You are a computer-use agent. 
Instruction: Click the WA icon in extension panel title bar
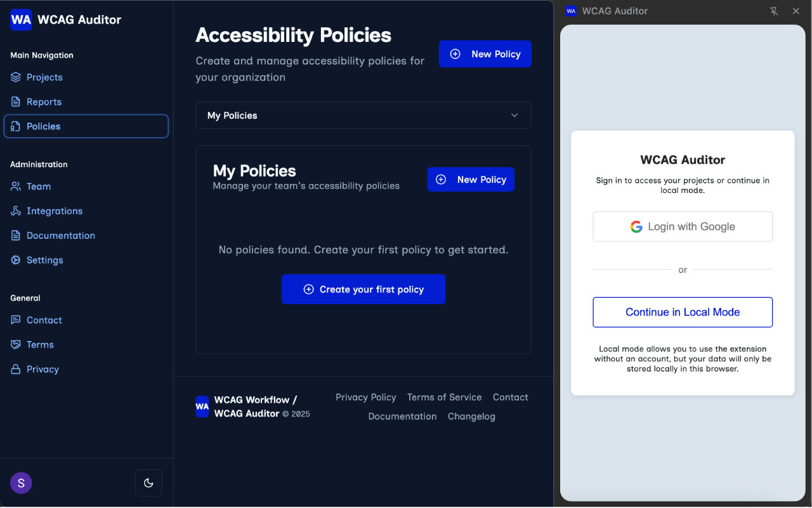tap(571, 11)
